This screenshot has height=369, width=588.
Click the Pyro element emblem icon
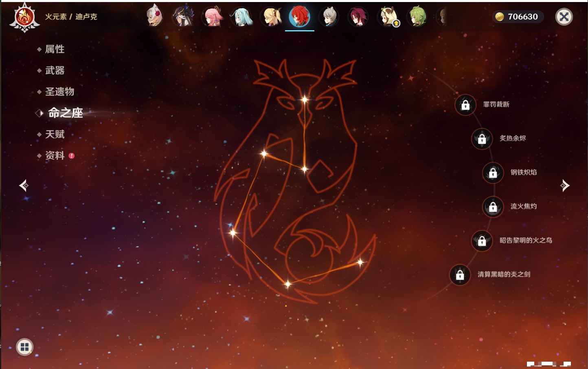tap(24, 18)
